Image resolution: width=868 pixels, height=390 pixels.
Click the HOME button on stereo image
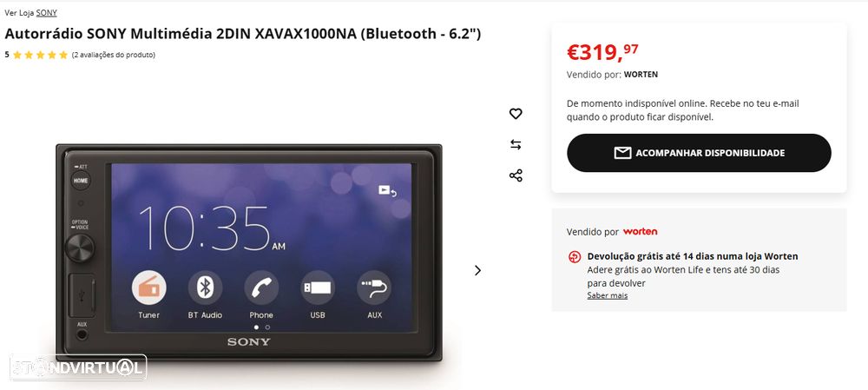[81, 181]
